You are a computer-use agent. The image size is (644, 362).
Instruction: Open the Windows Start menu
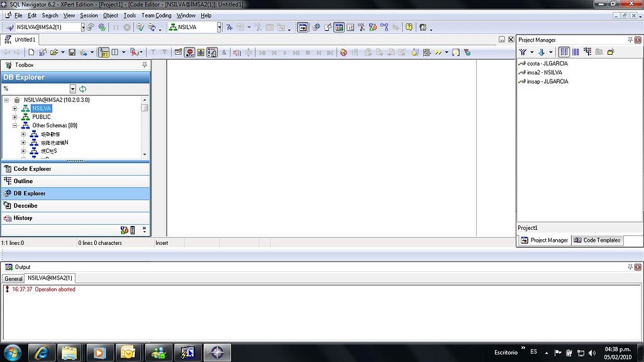pos(13,353)
